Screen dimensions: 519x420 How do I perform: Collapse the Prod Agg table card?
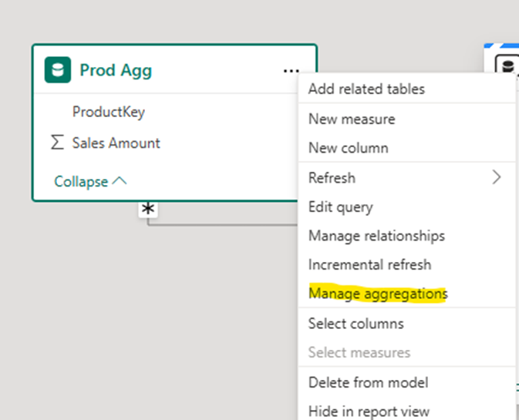pos(89,181)
